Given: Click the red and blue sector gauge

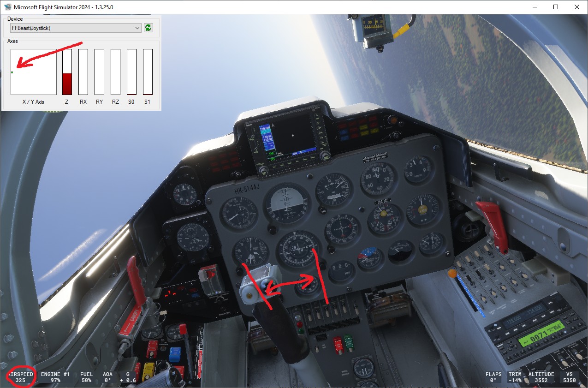Looking at the screenshot, I should 370,259.
